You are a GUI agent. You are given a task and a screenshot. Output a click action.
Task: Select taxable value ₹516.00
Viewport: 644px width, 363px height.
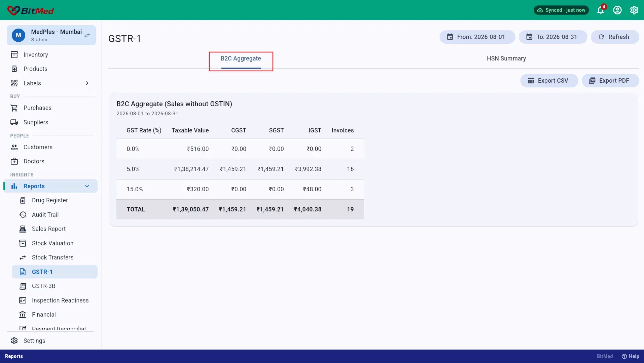[198, 149]
